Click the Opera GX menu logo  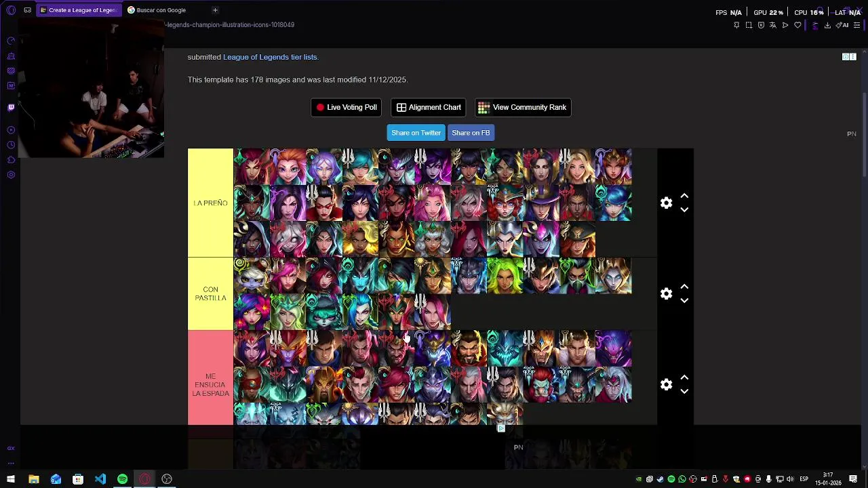pos(11,10)
